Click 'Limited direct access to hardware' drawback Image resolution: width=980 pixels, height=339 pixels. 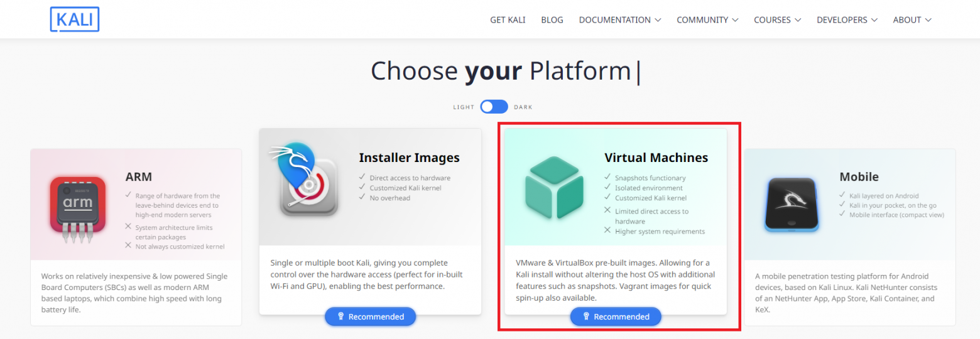tap(652, 217)
